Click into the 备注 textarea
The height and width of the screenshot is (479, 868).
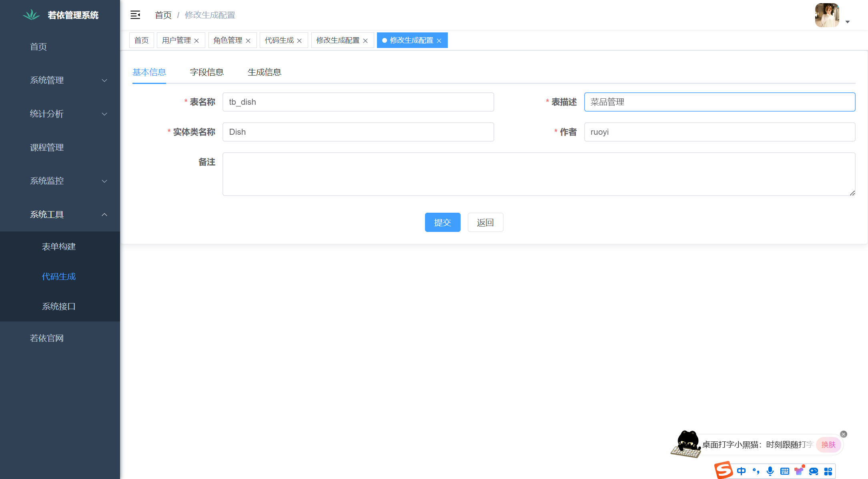pyautogui.click(x=539, y=174)
